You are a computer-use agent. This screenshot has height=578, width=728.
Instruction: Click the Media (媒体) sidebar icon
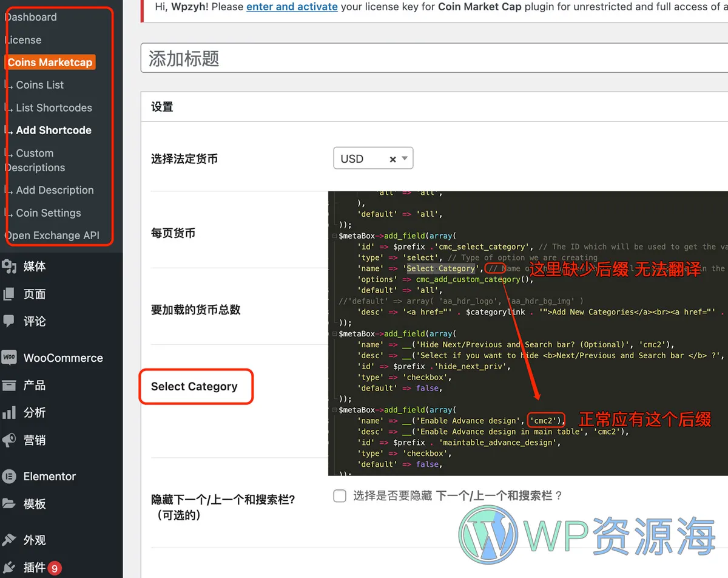click(9, 267)
